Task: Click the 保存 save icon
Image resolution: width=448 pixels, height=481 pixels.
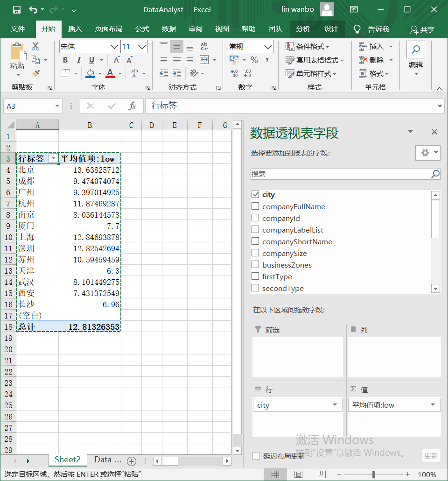Action: click(x=18, y=9)
